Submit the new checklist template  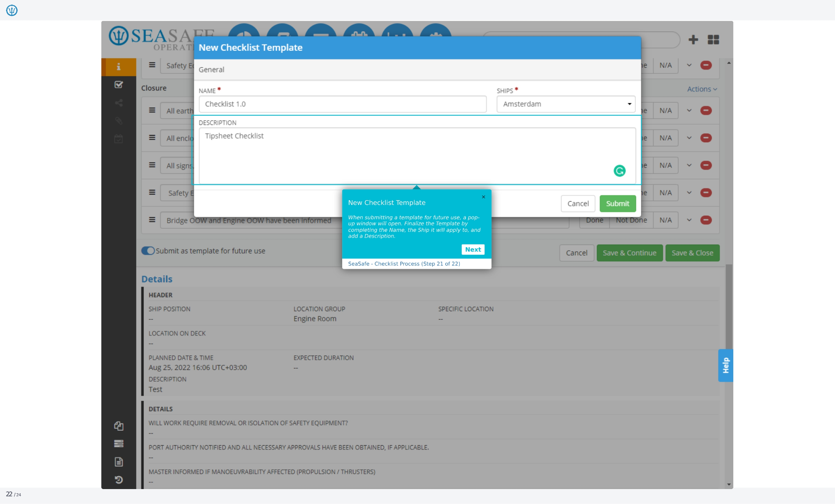click(x=617, y=203)
